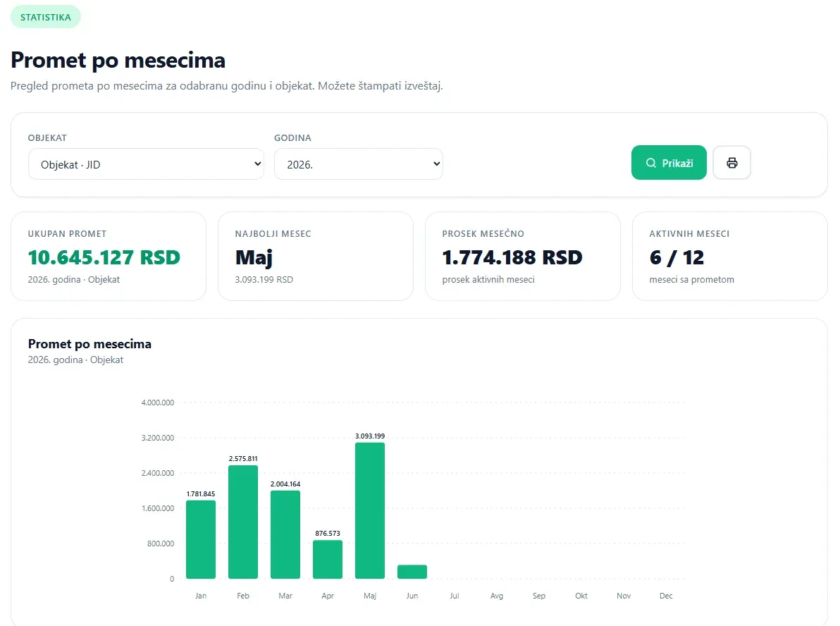840x626 pixels.
Task: Click the magnifier icon in Prikaži
Action: click(x=651, y=163)
